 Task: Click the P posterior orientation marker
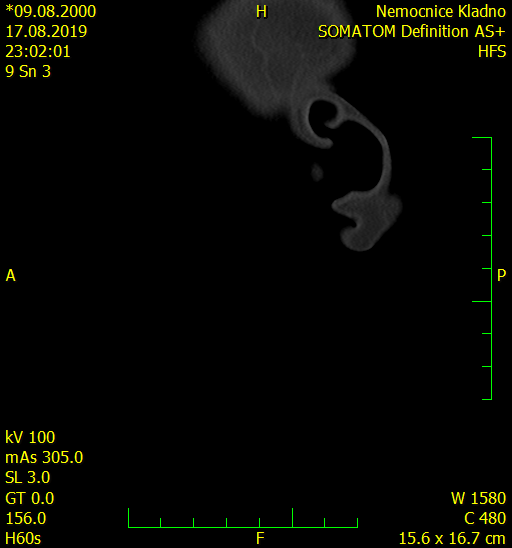502,275
